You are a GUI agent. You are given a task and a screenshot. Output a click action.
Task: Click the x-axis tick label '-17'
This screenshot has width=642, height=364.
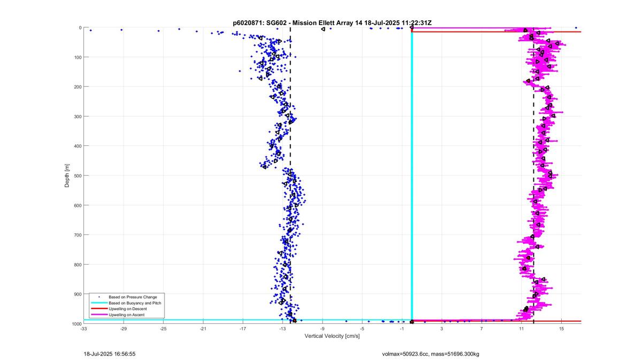click(x=243, y=329)
